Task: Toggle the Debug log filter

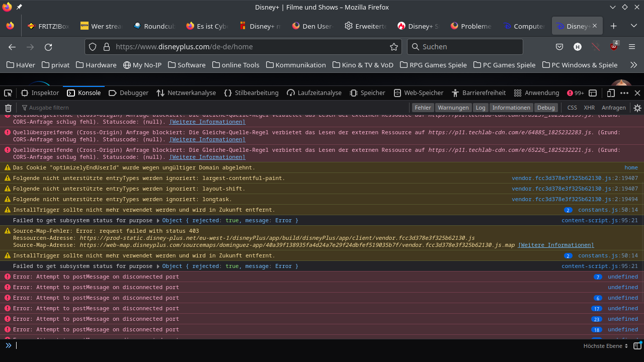Action: (545, 108)
